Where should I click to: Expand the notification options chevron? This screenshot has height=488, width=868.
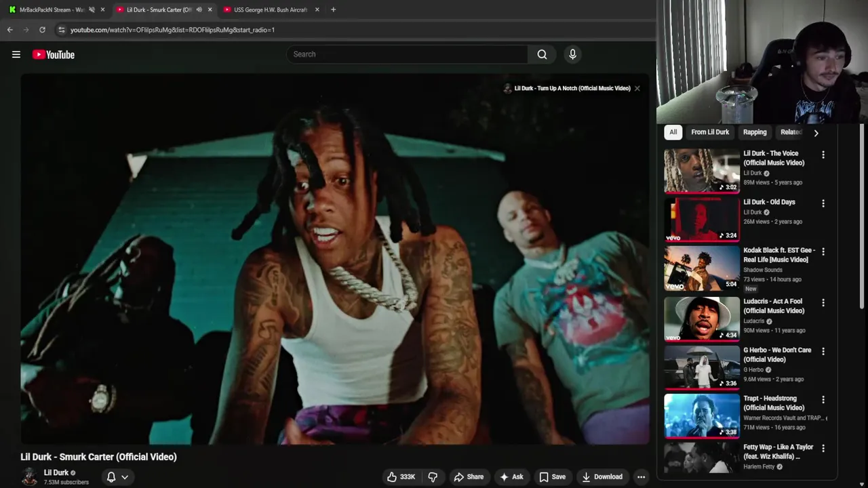(x=125, y=477)
